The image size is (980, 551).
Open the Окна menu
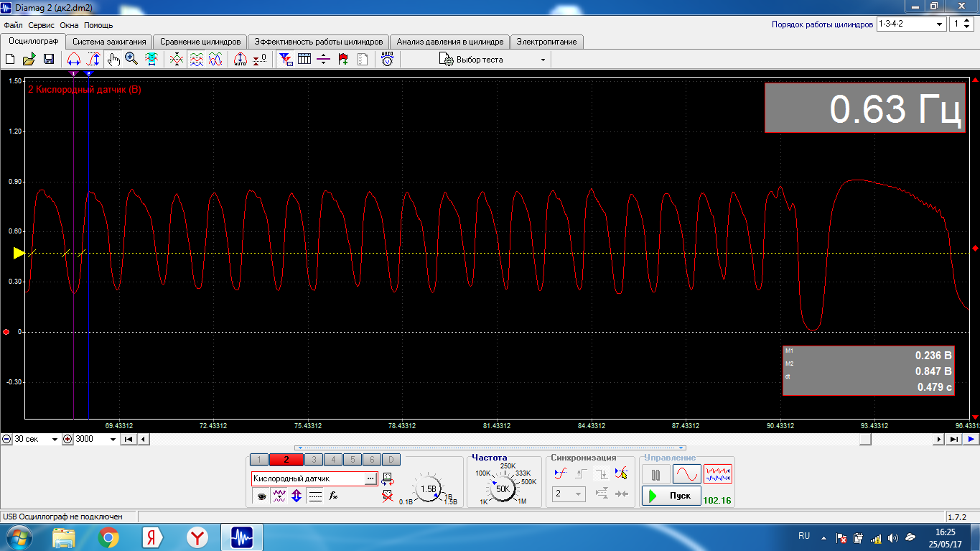(x=69, y=25)
